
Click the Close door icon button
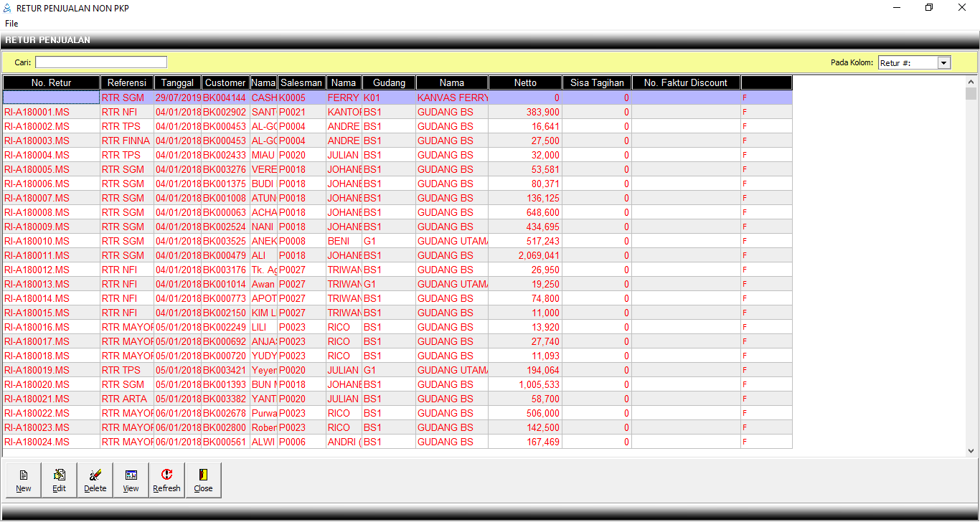tap(203, 480)
